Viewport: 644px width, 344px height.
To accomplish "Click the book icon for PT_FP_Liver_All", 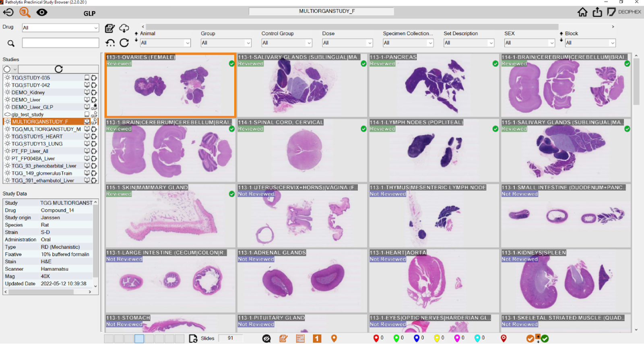I will coord(87,151).
